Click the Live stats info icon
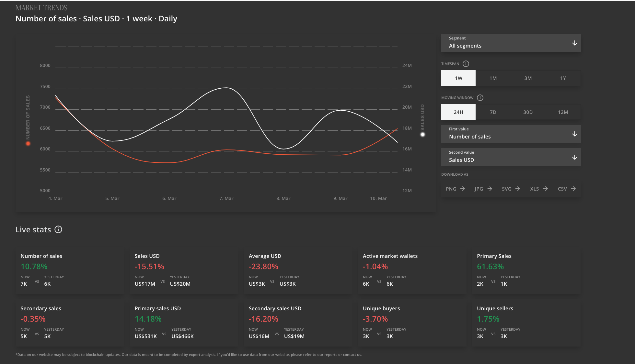The width and height of the screenshot is (635, 364). pos(58,229)
